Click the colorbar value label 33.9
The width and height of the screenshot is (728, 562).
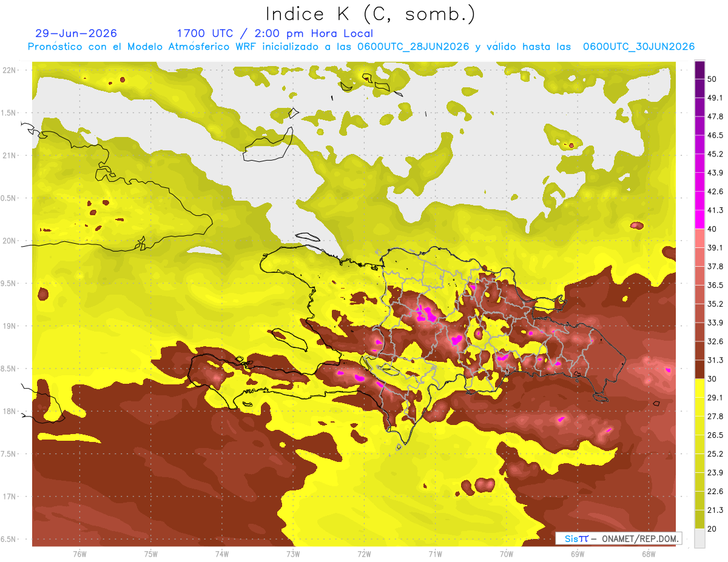[x=716, y=323]
